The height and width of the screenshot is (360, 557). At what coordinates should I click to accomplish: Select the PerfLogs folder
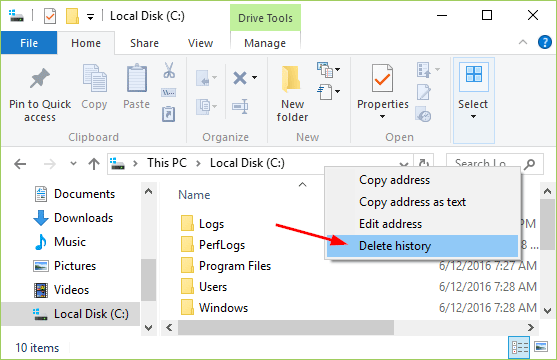tap(222, 245)
